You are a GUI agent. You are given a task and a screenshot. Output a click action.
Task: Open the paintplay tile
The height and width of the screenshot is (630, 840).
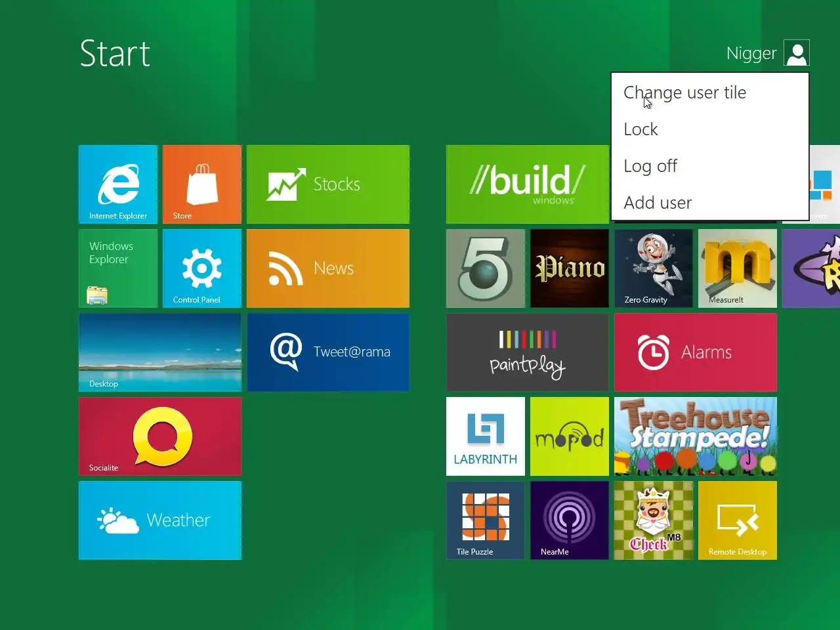tap(528, 352)
